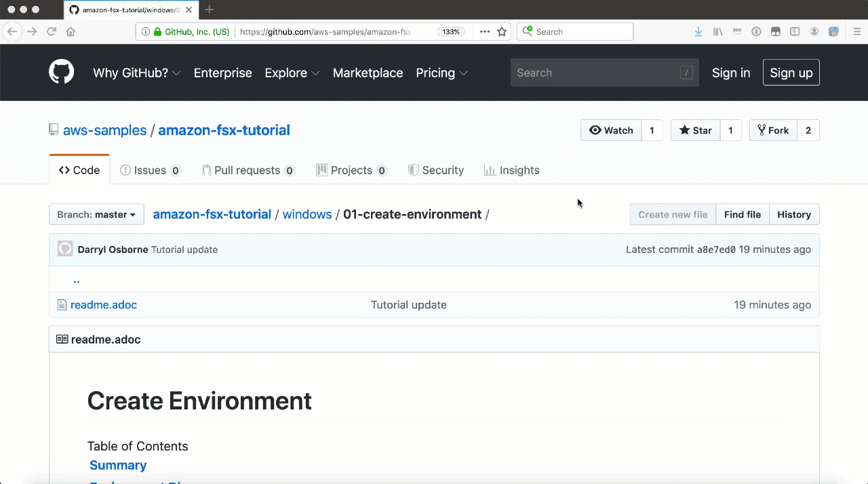Fork the repository with the Fork button
868x484 pixels.
click(x=773, y=130)
